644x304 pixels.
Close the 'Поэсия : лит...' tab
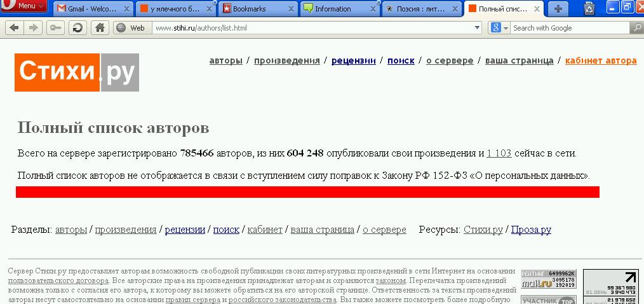(x=455, y=9)
